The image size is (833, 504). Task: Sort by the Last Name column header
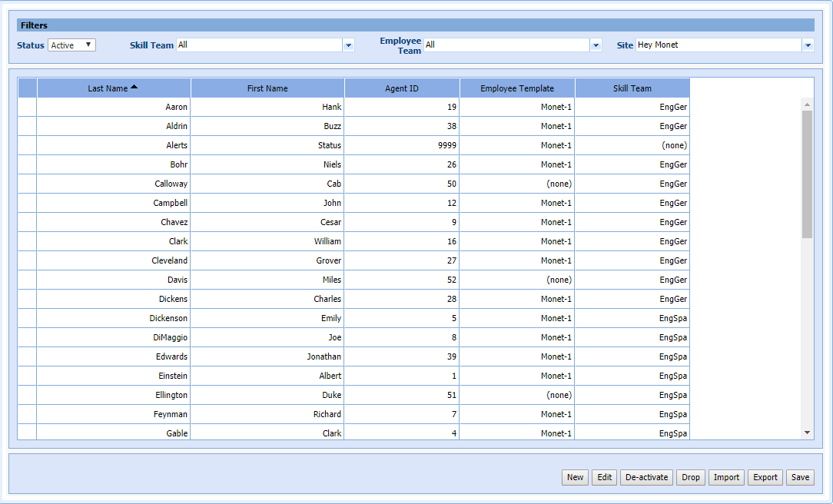click(113, 88)
